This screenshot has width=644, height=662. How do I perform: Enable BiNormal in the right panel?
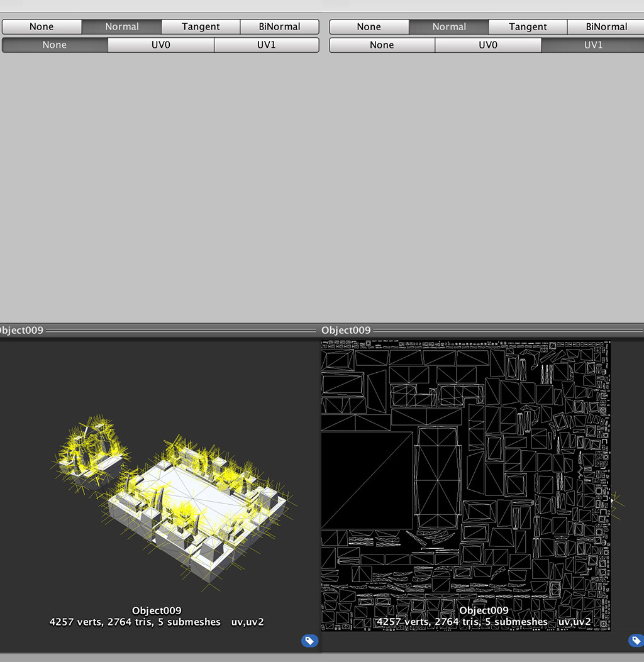(x=606, y=27)
